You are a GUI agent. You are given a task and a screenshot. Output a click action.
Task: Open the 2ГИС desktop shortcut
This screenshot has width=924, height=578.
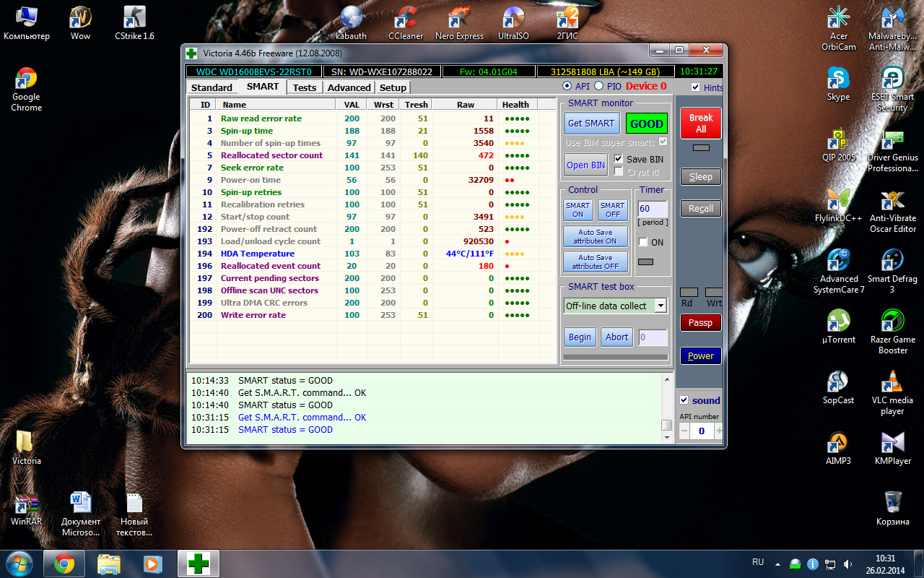tap(567, 23)
